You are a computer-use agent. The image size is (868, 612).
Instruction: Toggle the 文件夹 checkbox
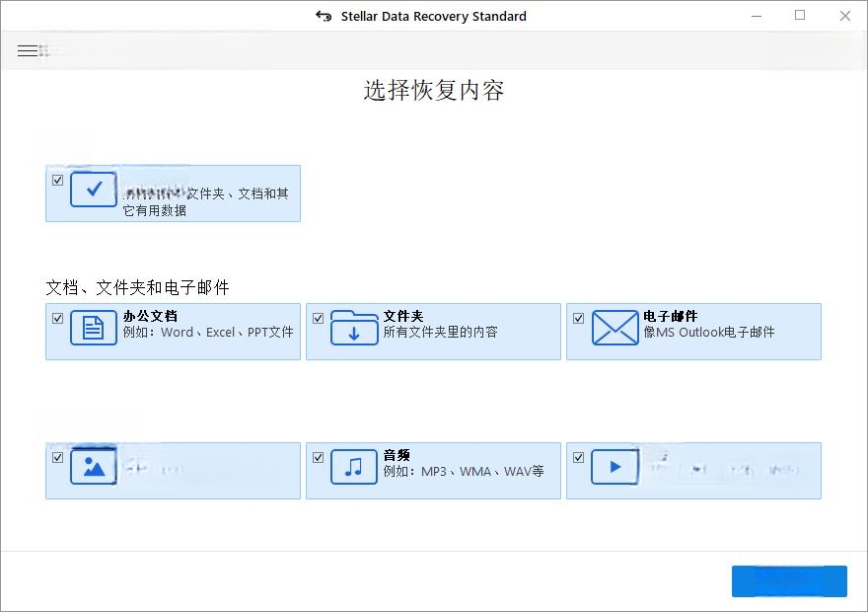tap(319, 319)
